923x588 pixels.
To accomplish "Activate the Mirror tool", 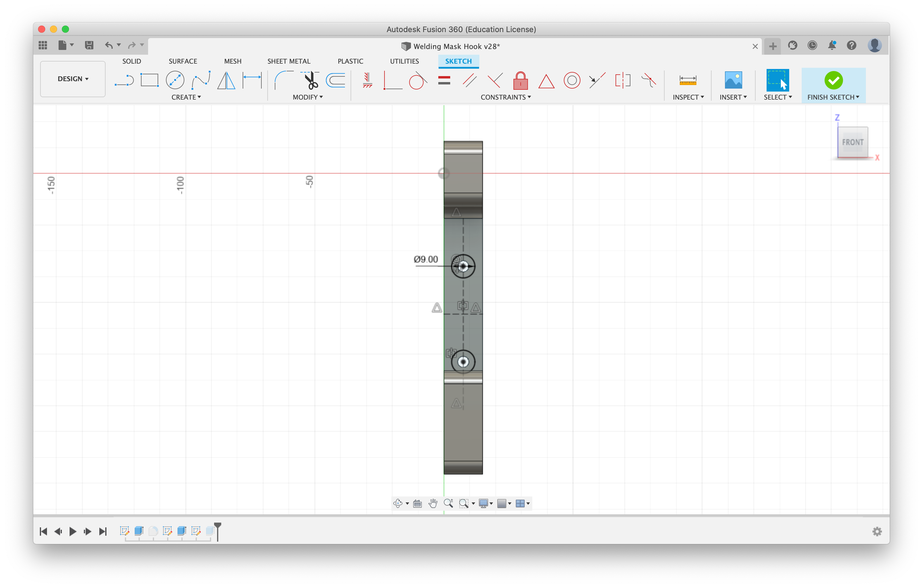I will pyautogui.click(x=226, y=81).
